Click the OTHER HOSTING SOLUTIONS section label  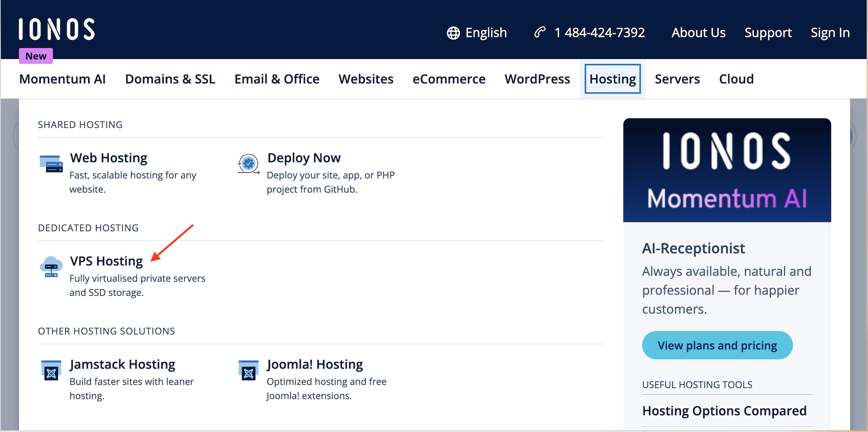pos(106,331)
